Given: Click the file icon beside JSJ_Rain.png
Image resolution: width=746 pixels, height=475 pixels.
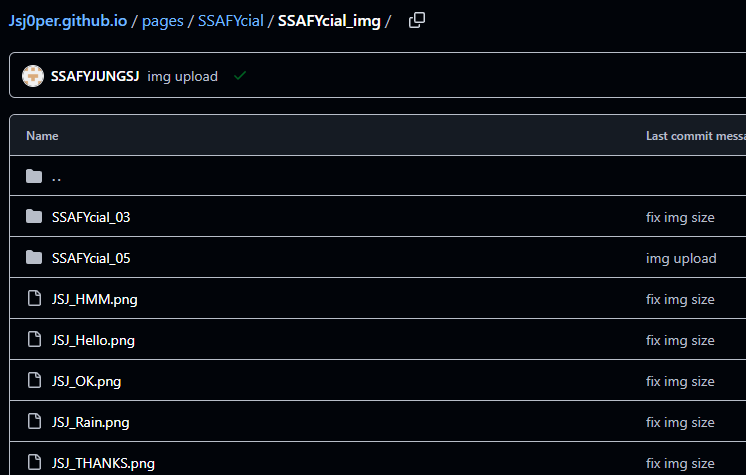Looking at the screenshot, I should pos(34,421).
